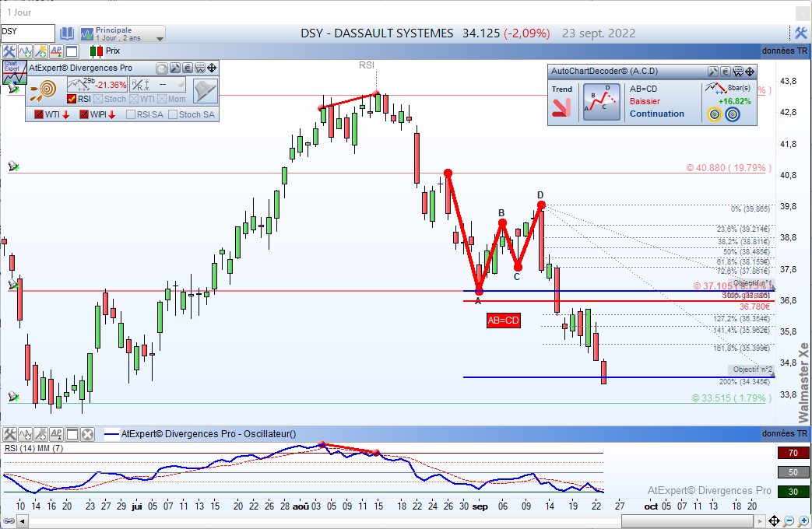812x529 pixels.
Task: Click chart-table icon in Divergences Pro header
Action: coord(200,68)
